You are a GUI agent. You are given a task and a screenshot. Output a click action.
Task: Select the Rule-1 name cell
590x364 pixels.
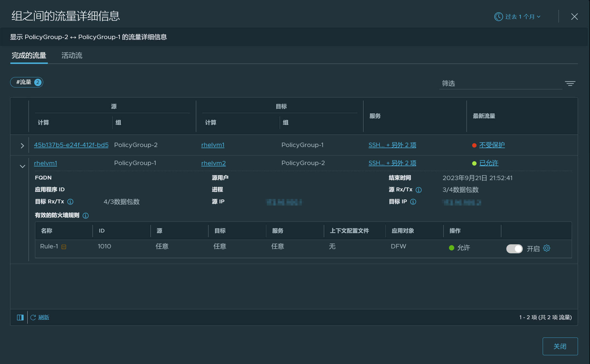(49, 246)
